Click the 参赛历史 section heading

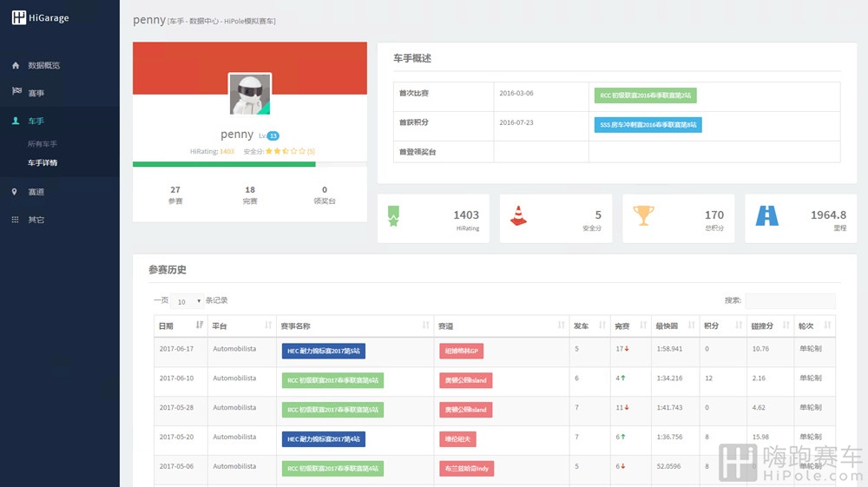[168, 269]
